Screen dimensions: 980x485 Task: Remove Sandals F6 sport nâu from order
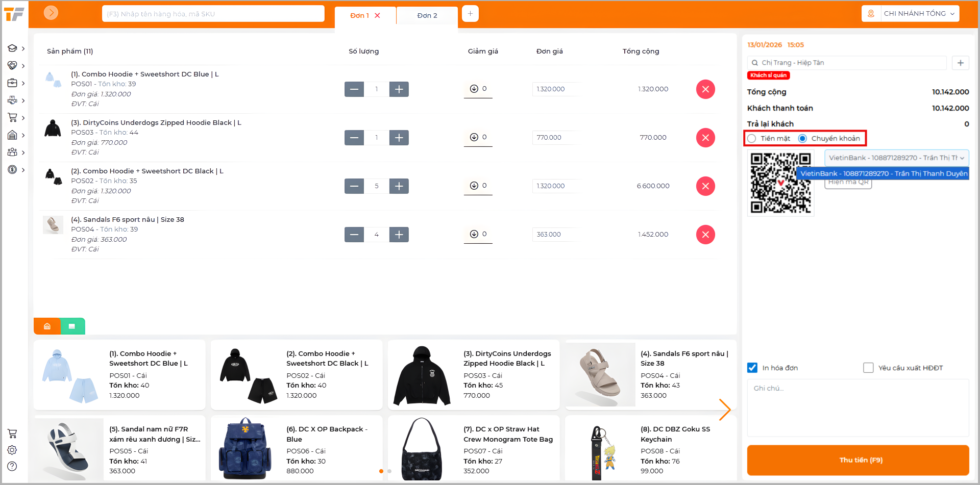[x=705, y=235]
